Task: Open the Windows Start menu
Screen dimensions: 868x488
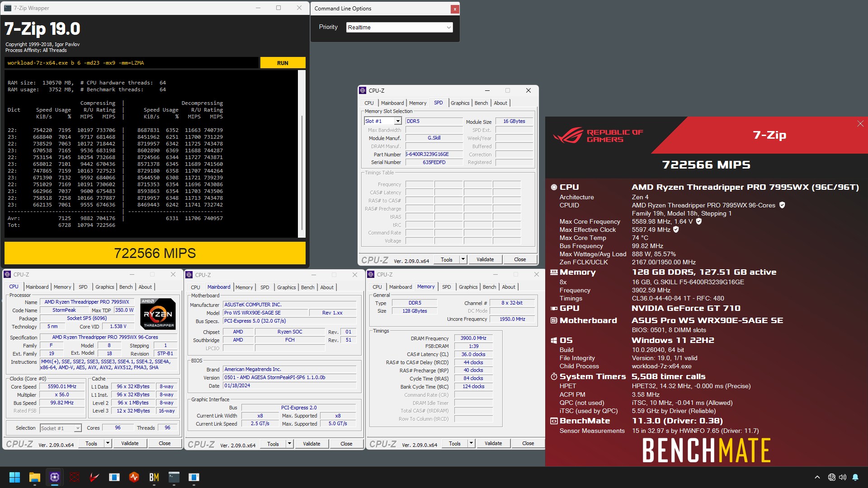Action: pyautogui.click(x=14, y=477)
